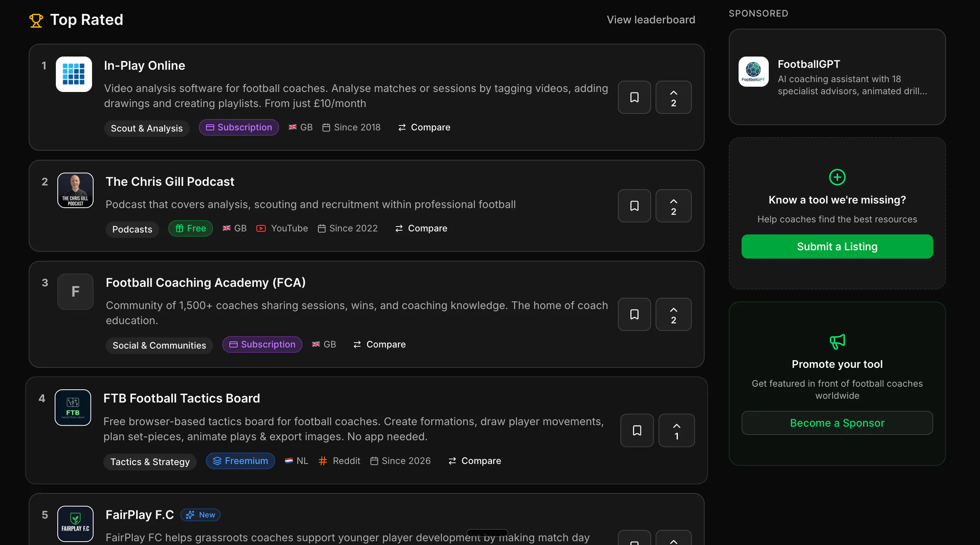Image resolution: width=980 pixels, height=545 pixels.
Task: Open the In-Play Online title
Action: click(144, 65)
